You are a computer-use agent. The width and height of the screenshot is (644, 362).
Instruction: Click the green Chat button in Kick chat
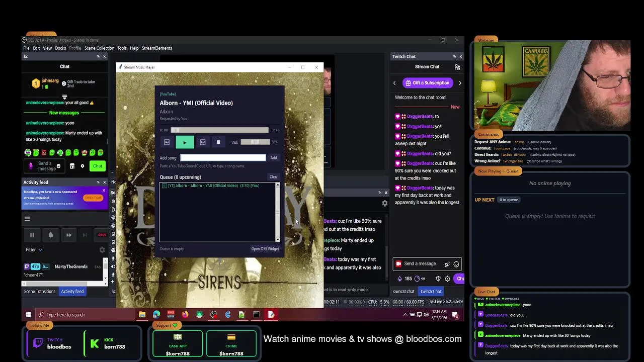coord(98,166)
